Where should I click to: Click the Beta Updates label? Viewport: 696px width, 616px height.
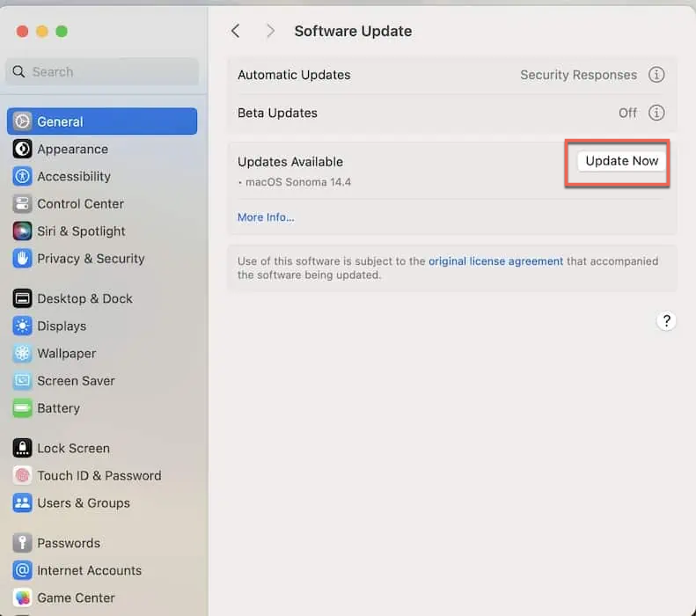(x=277, y=113)
